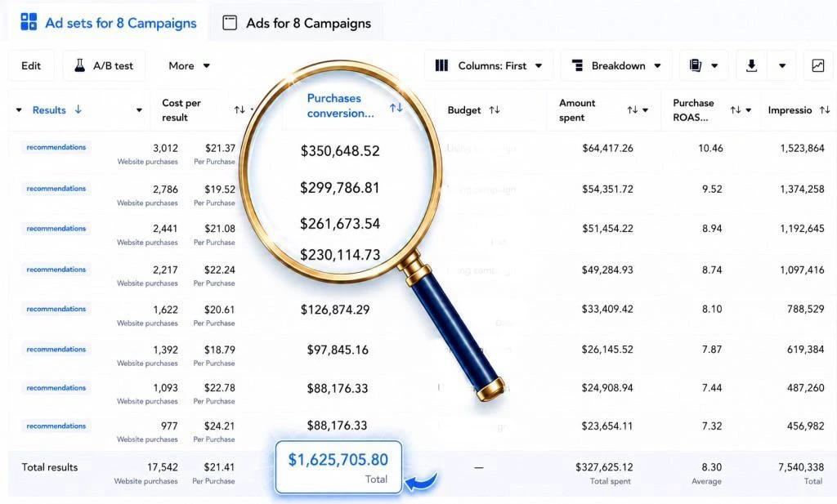837x504 pixels.
Task: Click the Breakdown layout icon
Action: (577, 65)
